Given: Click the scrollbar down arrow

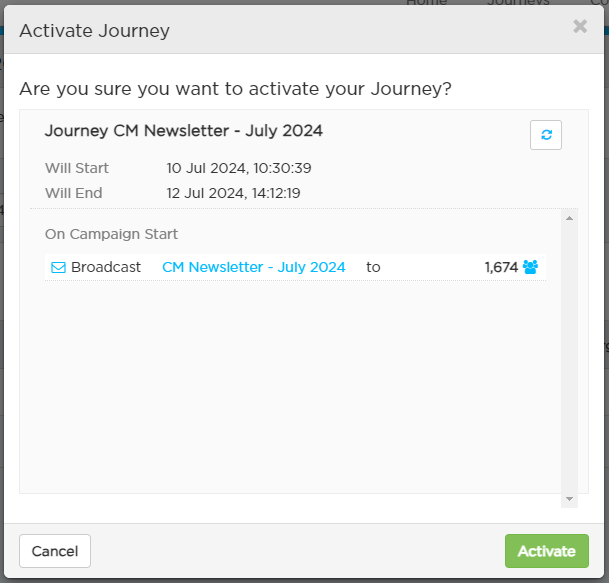Looking at the screenshot, I should click(569, 499).
